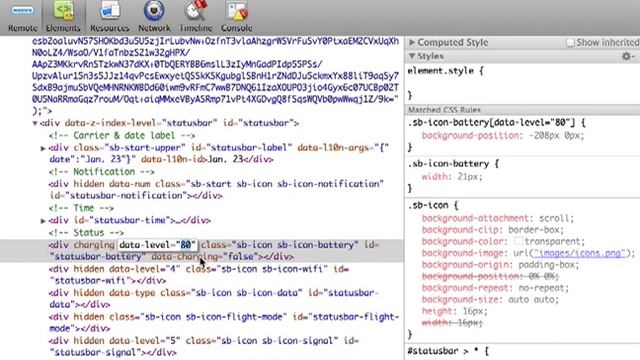The image size is (640, 360).
Task: Expand the statusbar-time div node
Action: [x=43, y=221]
